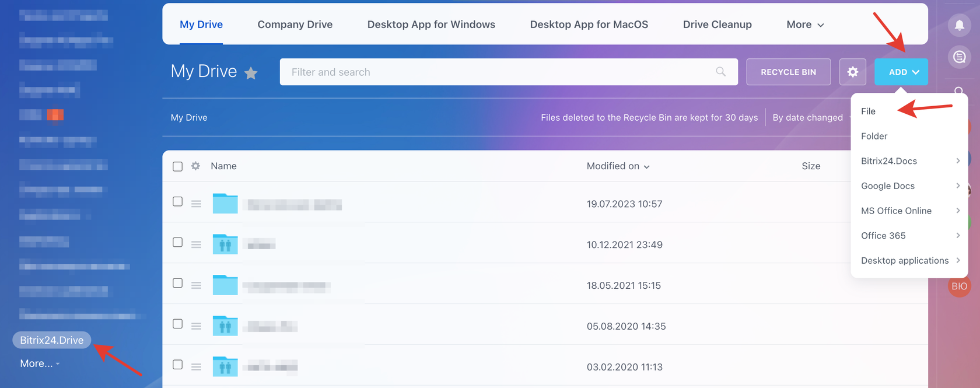
Task: Expand Office 365 submenu
Action: coord(909,236)
